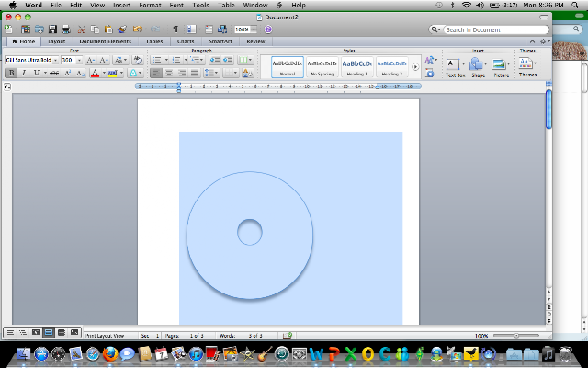Viewport: 588px width, 368px height.
Task: Switch to the Tables tab
Action: 154,41
